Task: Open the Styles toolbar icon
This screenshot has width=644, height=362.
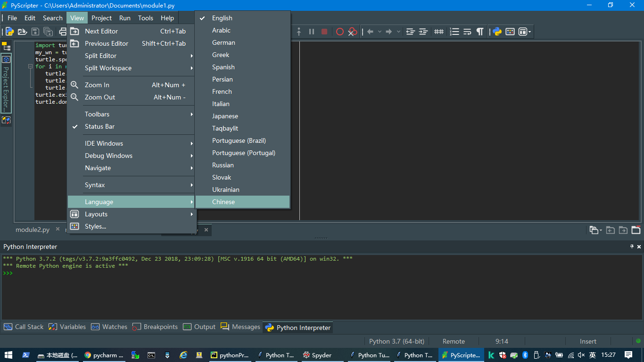Action: [510, 32]
